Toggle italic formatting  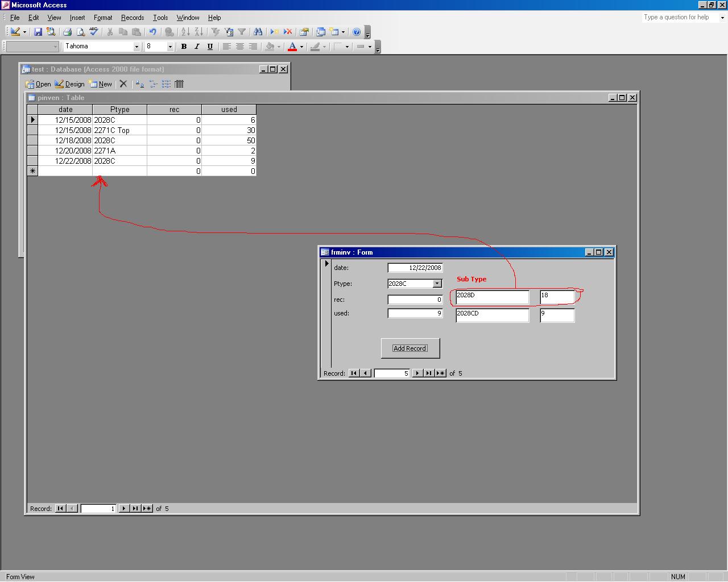(197, 47)
